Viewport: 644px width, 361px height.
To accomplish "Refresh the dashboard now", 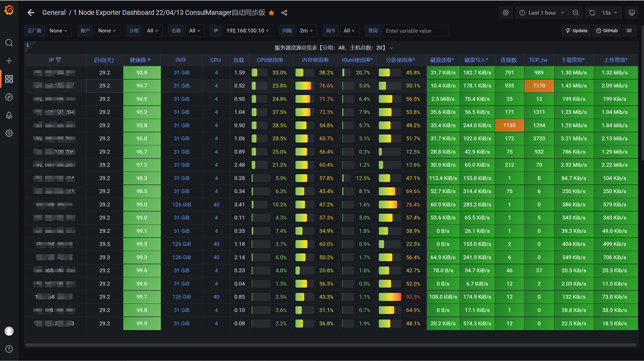I will 592,13.
